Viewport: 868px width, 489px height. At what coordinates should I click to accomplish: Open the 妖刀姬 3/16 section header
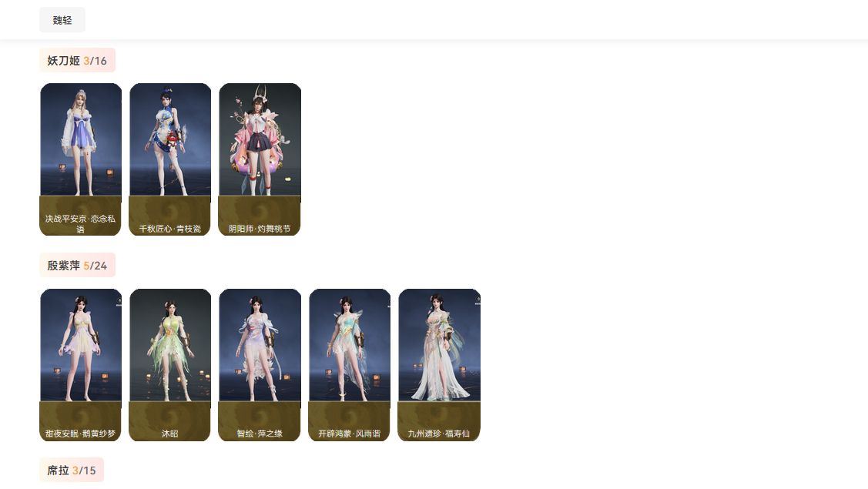click(77, 60)
